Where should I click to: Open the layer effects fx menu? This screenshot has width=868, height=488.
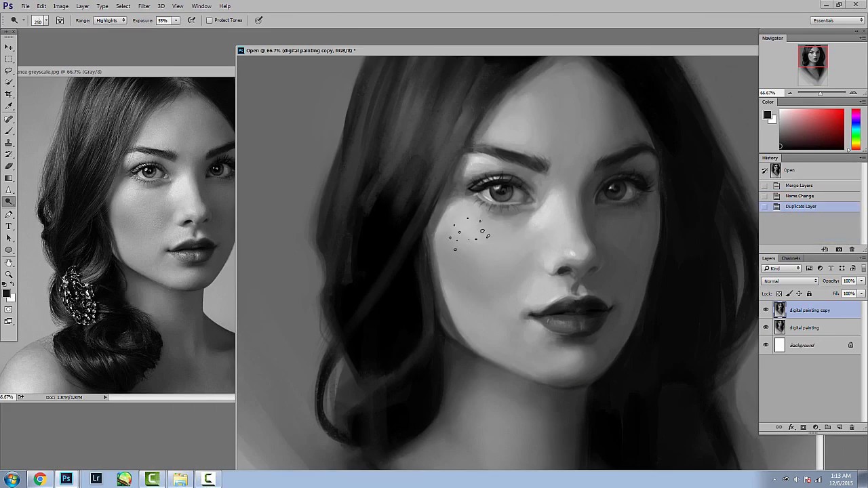(791, 427)
